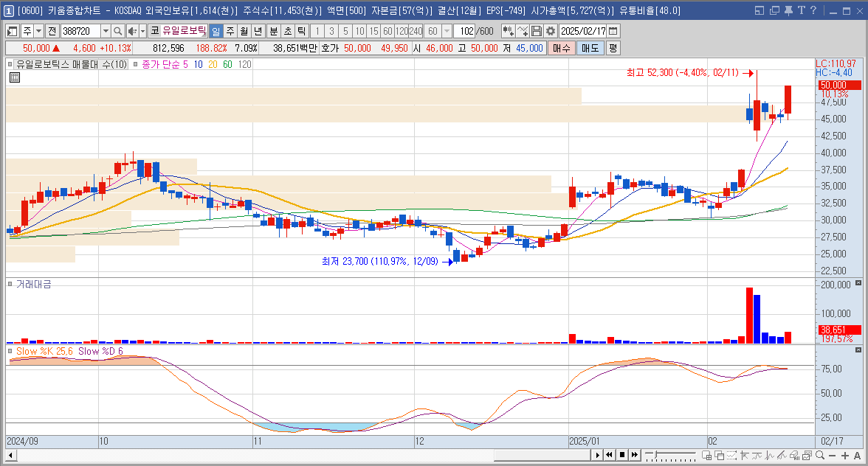Select the 10 interval preset
The height and width of the screenshot is (466, 868).
click(360, 32)
